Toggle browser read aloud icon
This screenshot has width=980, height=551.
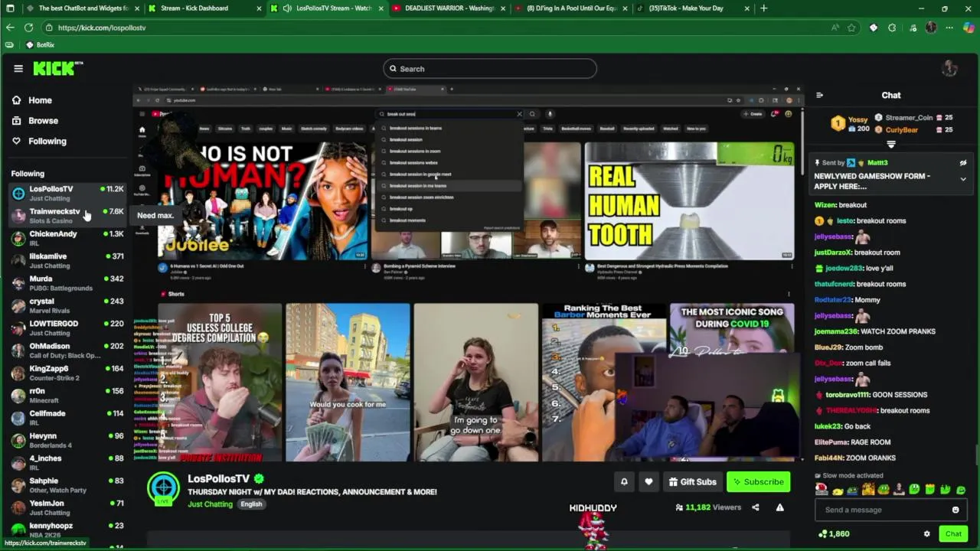point(835,28)
